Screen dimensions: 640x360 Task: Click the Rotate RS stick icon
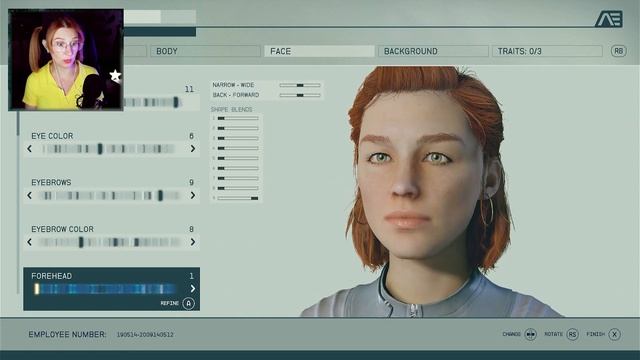coord(573,334)
